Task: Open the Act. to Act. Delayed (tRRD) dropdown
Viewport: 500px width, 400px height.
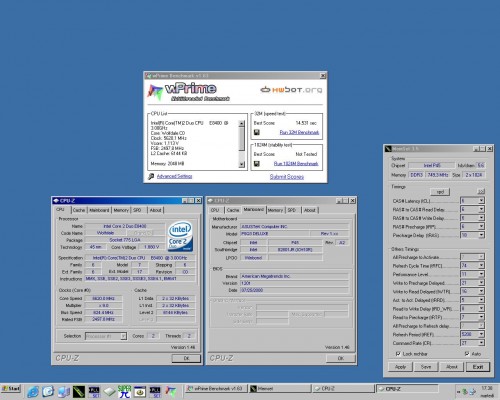Action: tap(481, 300)
